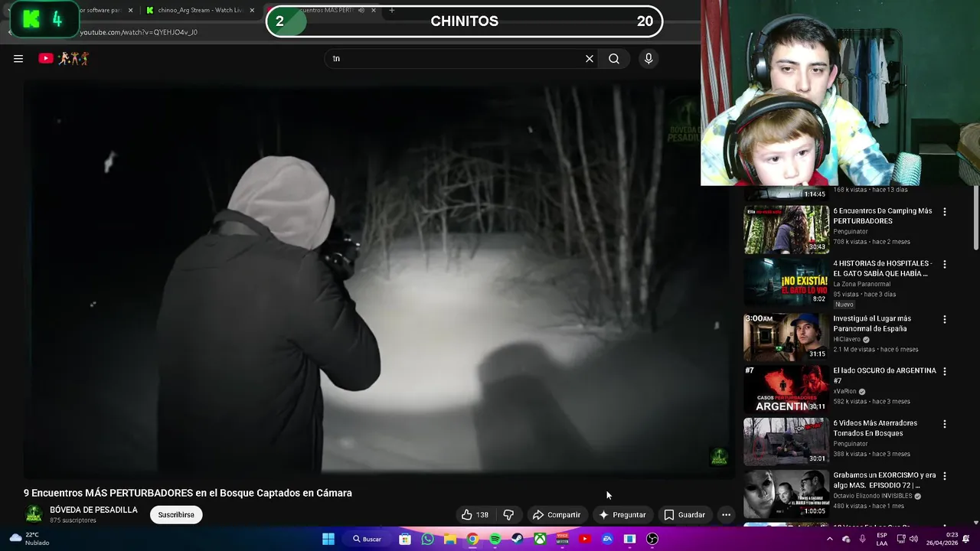This screenshot has height=551, width=980.
Task: Open a new browser tab with plus
Action: (x=391, y=11)
